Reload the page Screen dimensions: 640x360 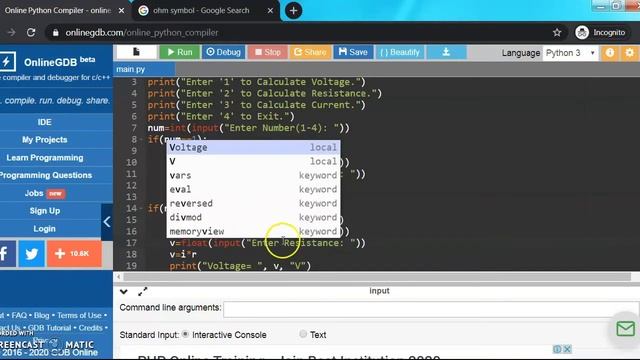pos(31,32)
